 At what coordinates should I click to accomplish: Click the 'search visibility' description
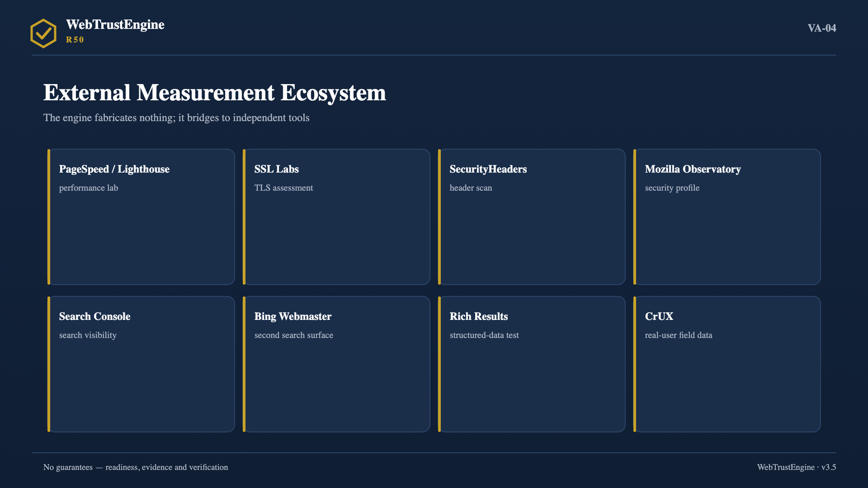click(x=88, y=336)
